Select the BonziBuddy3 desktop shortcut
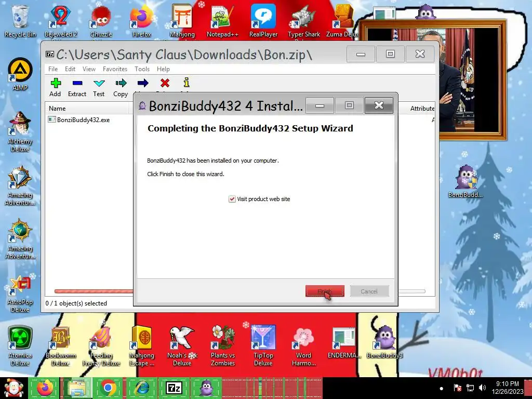The width and height of the screenshot is (532, 399). (384, 342)
